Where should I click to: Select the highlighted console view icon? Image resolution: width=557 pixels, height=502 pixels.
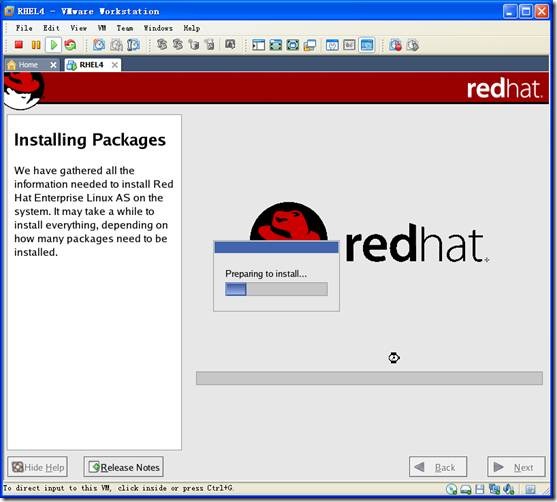point(367,45)
